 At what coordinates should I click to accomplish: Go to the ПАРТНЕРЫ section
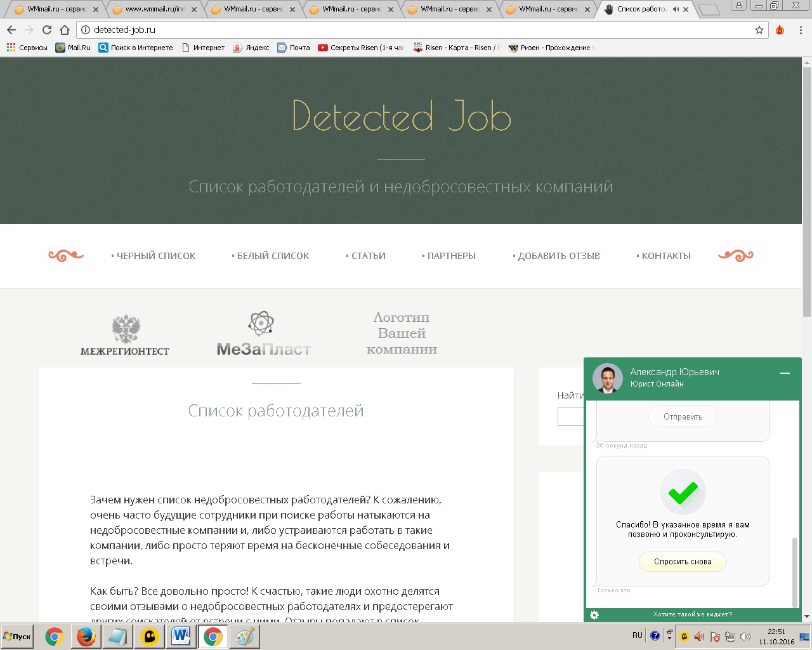(449, 256)
